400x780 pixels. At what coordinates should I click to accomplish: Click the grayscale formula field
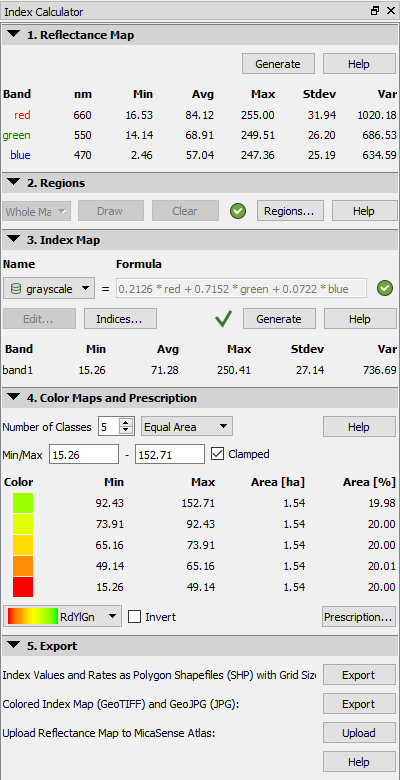242,289
